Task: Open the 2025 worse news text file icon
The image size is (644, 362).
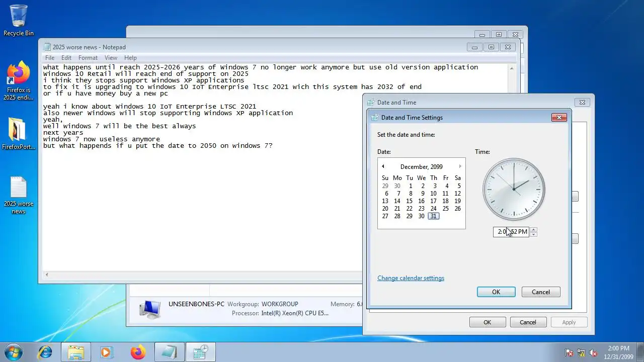Action: pos(19,195)
